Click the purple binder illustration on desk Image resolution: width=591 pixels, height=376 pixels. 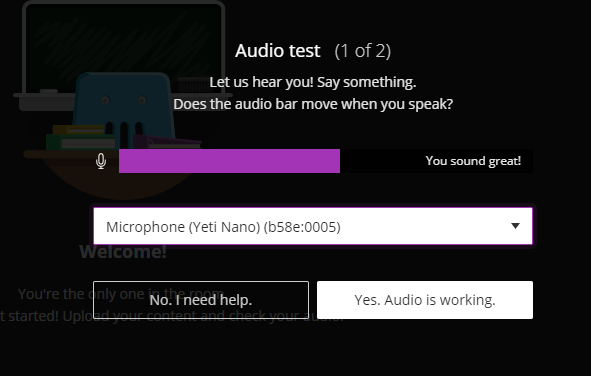point(167,142)
